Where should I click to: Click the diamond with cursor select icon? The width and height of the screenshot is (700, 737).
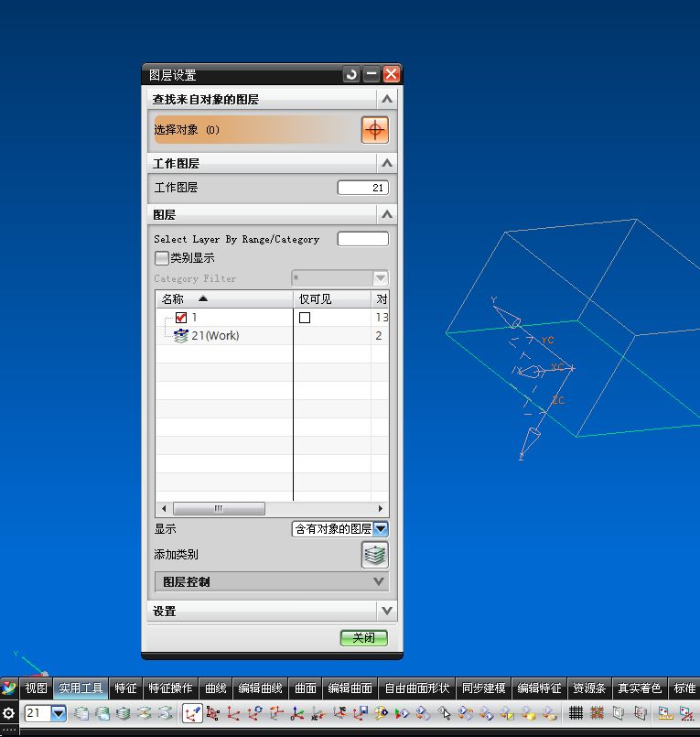pyautogui.click(x=444, y=713)
